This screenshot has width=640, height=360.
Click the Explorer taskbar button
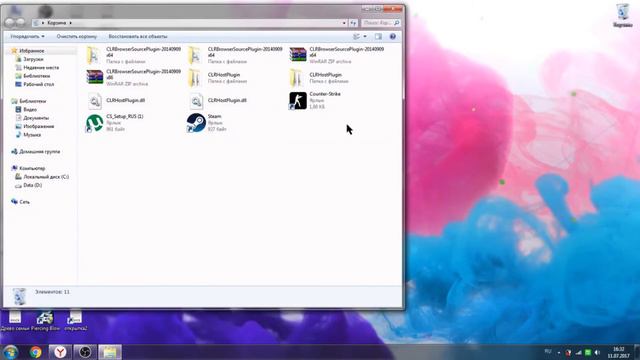110,352
